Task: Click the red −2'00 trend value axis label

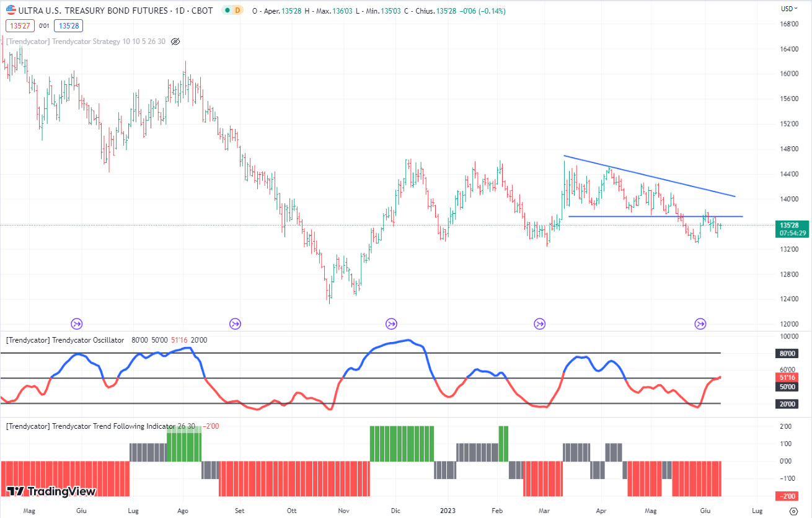Action: pos(787,496)
